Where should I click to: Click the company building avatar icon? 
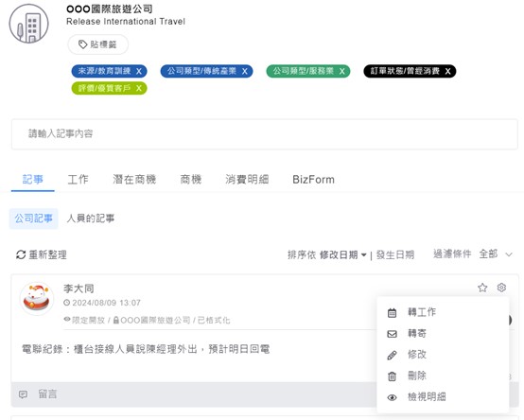(28, 24)
